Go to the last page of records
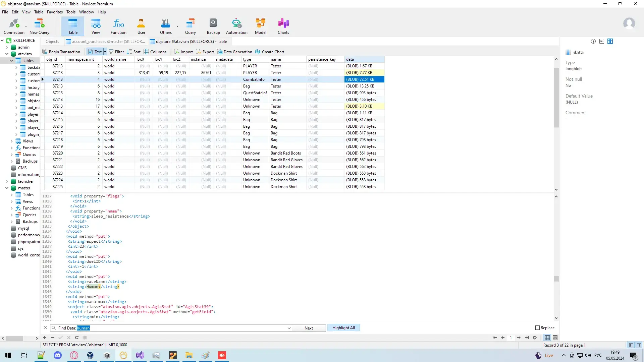This screenshot has width=644, height=362. click(527, 338)
